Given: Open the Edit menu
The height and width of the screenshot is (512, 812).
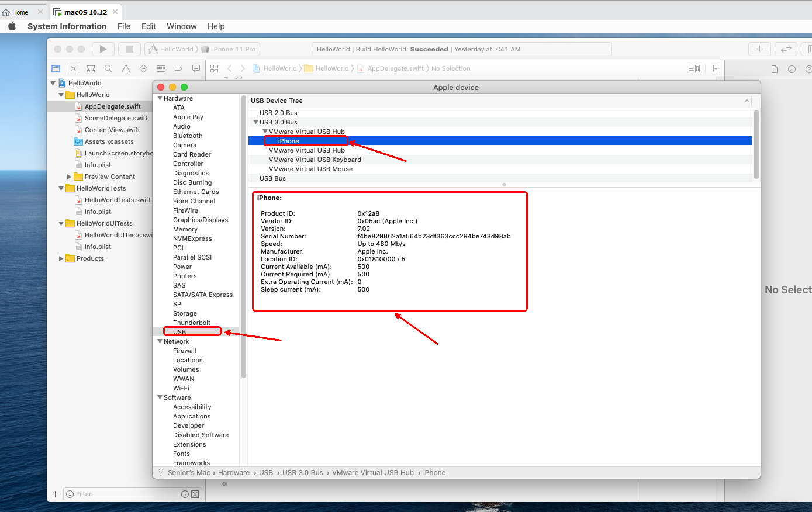Looking at the screenshot, I should (148, 26).
